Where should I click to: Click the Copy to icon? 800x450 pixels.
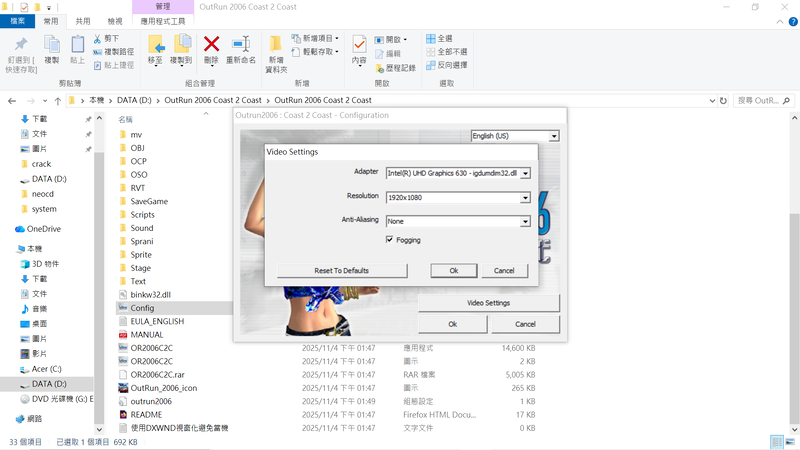tap(182, 44)
